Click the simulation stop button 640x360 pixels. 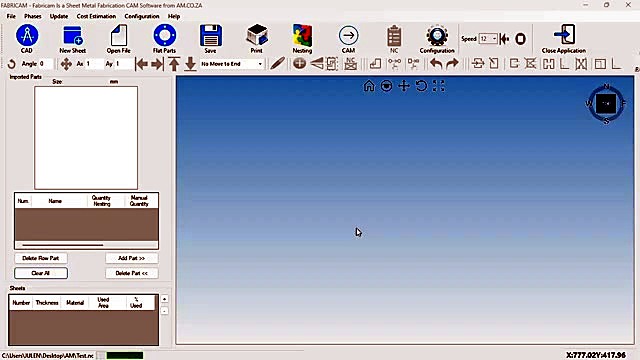point(520,39)
